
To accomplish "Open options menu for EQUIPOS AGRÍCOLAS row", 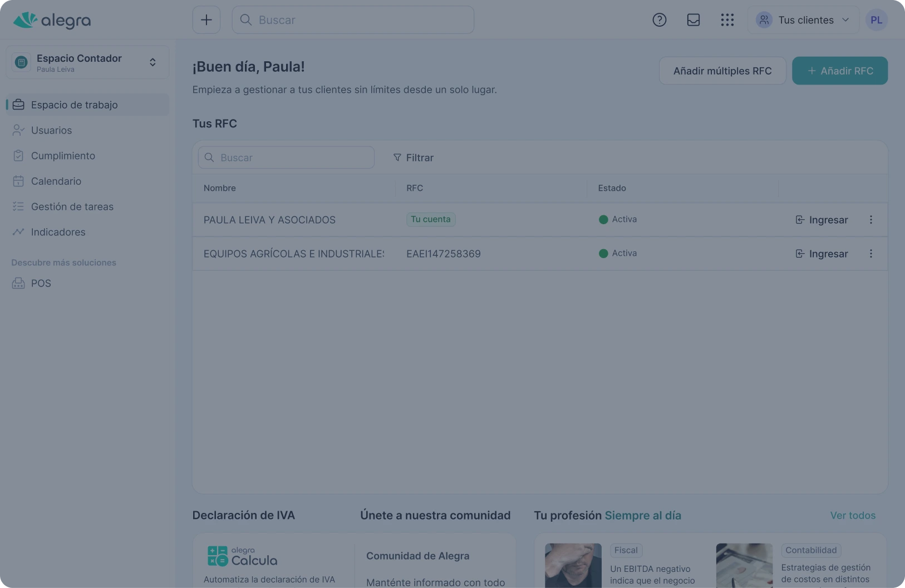I will point(870,254).
